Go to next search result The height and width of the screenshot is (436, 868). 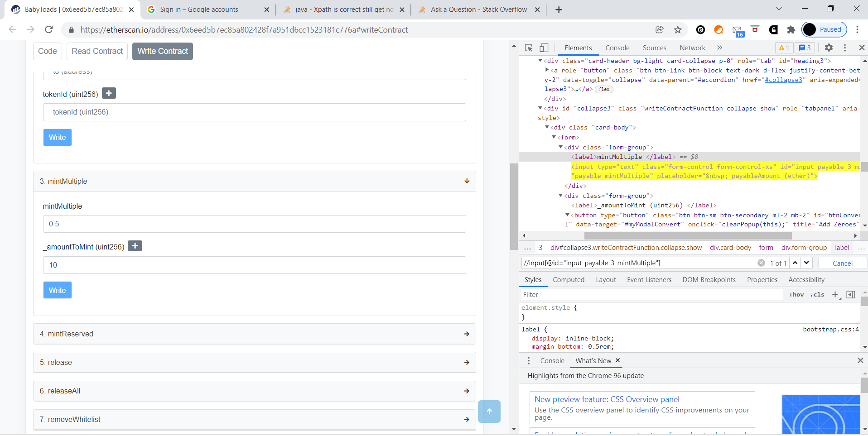(x=806, y=263)
